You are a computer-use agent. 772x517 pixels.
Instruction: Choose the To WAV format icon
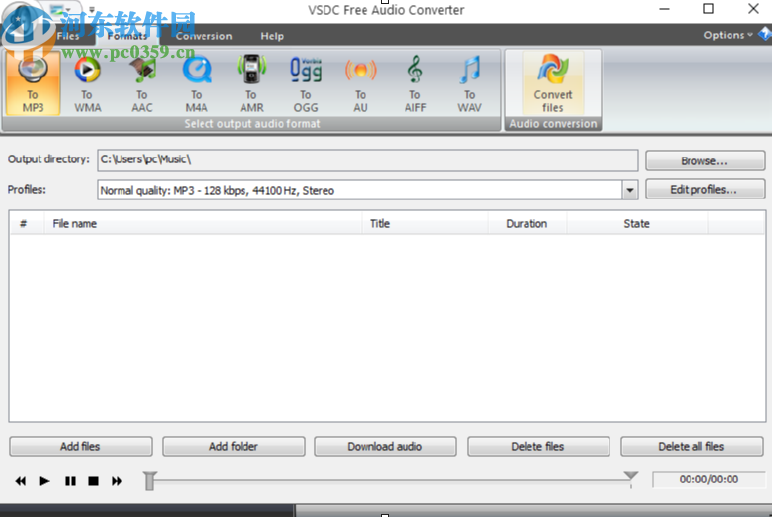click(469, 84)
